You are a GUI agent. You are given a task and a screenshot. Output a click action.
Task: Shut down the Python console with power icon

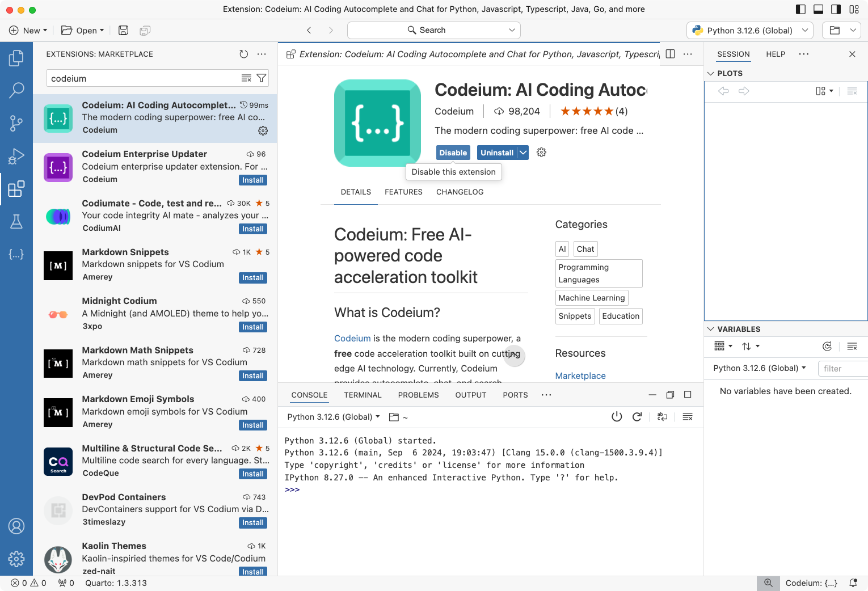617,416
